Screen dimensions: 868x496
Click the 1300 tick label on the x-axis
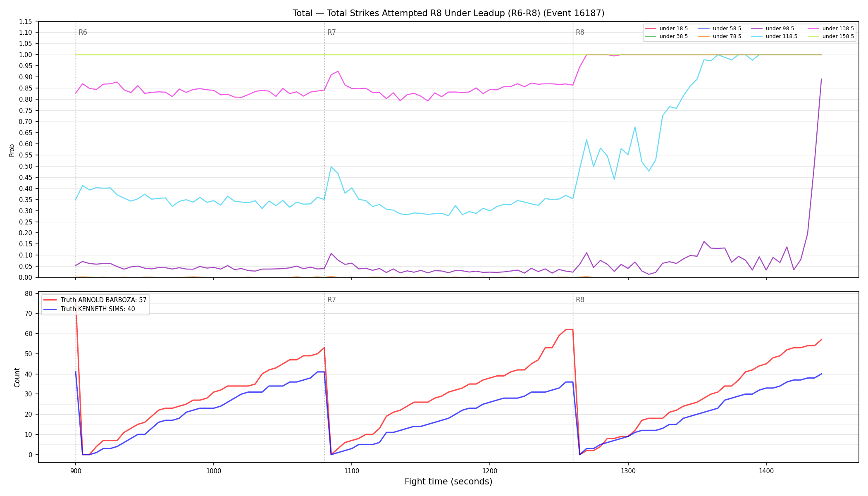pos(628,470)
